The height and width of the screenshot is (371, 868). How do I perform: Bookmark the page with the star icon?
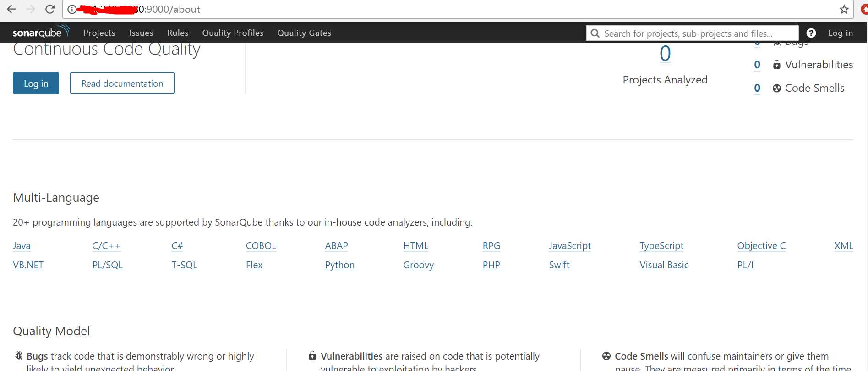(x=844, y=9)
